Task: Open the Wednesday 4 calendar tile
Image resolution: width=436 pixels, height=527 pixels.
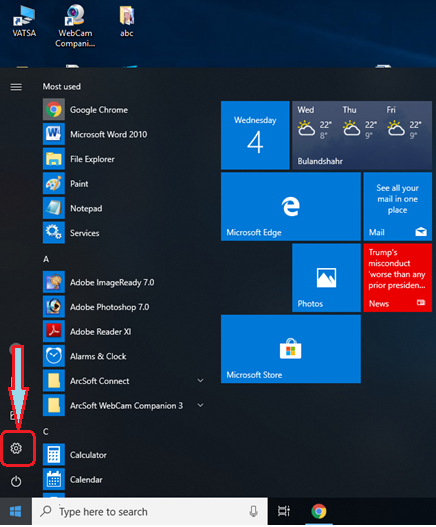Action: pos(255,135)
